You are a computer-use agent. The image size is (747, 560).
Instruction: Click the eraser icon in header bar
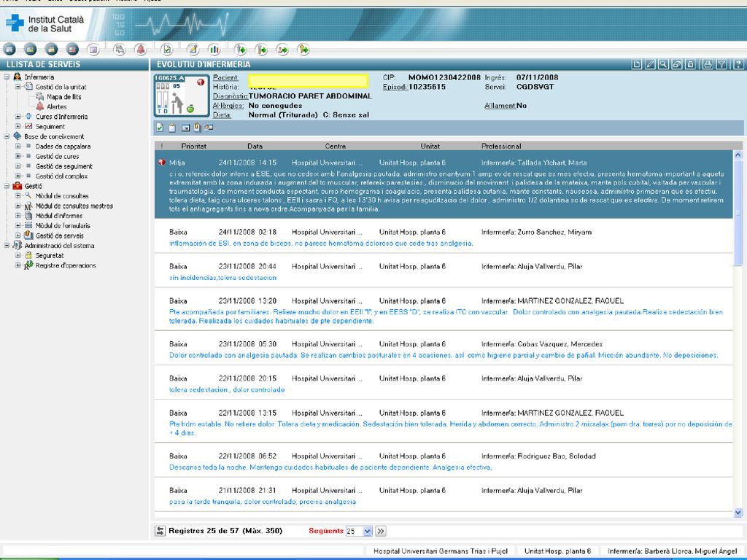click(676, 64)
